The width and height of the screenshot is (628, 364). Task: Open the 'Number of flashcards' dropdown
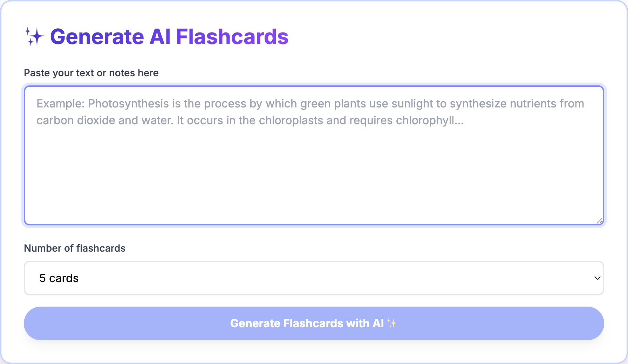[314, 278]
